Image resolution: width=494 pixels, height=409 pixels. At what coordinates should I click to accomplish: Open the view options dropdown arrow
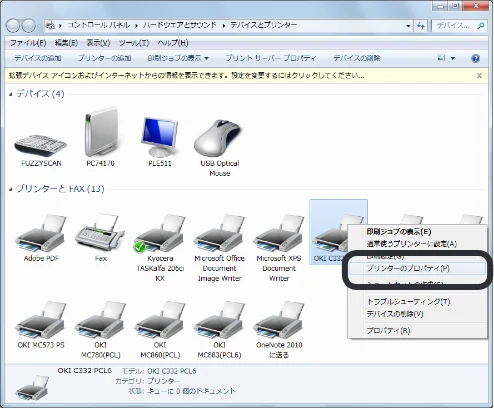(x=453, y=58)
